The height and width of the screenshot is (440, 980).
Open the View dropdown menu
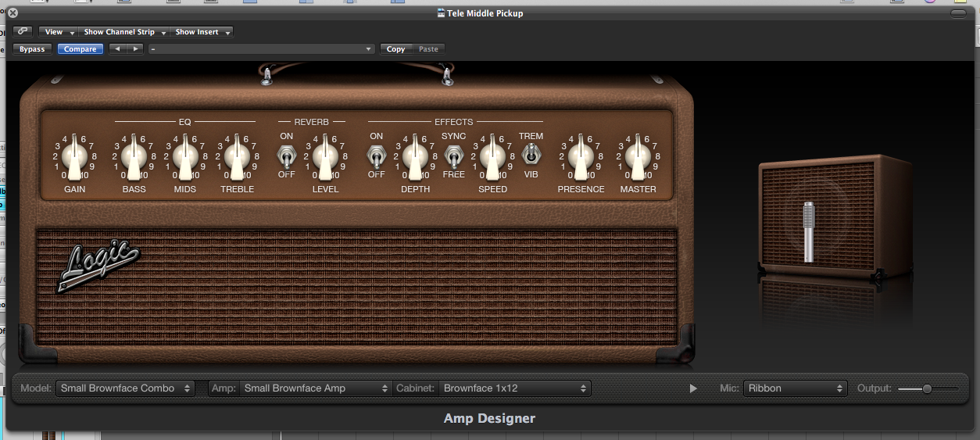(59, 32)
